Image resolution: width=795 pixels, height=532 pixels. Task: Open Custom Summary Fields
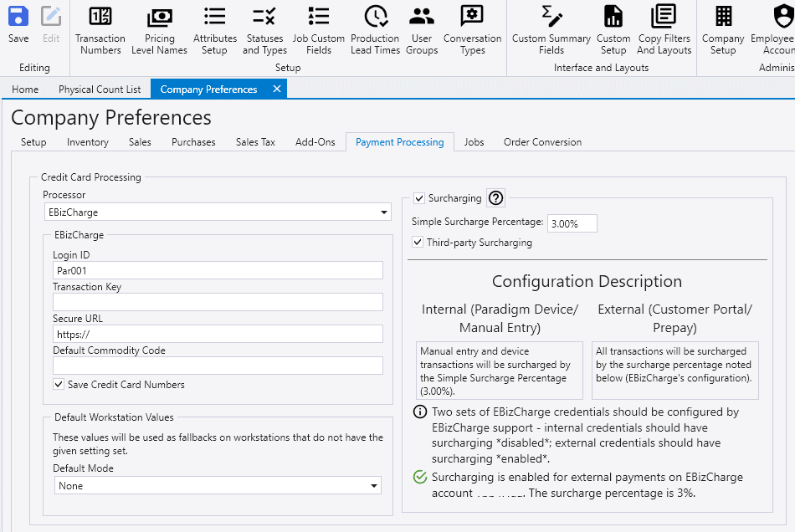pyautogui.click(x=551, y=29)
